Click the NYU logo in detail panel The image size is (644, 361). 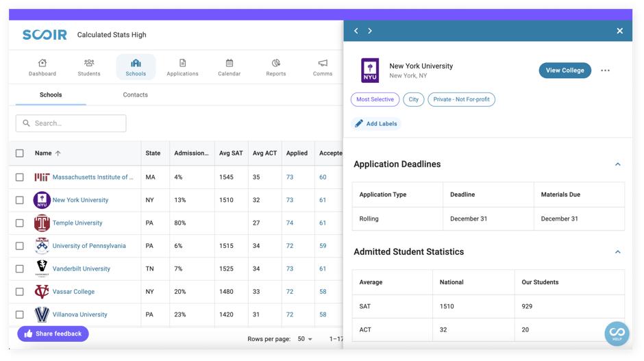pyautogui.click(x=370, y=71)
